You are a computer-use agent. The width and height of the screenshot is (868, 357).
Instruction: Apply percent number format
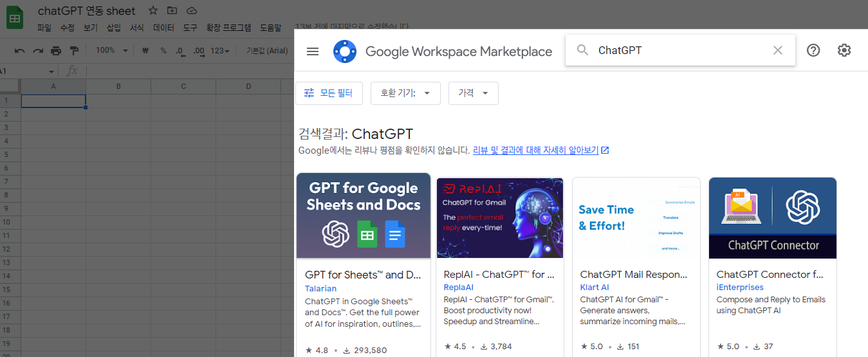tap(163, 51)
